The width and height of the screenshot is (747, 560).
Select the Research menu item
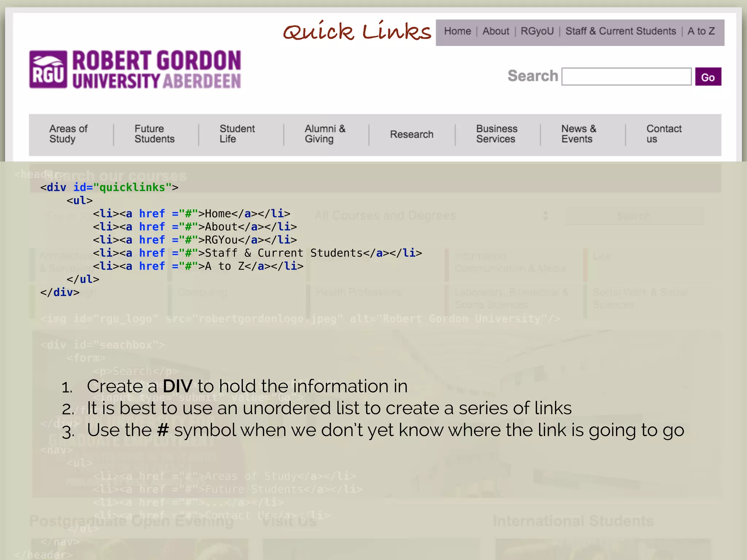(x=411, y=135)
